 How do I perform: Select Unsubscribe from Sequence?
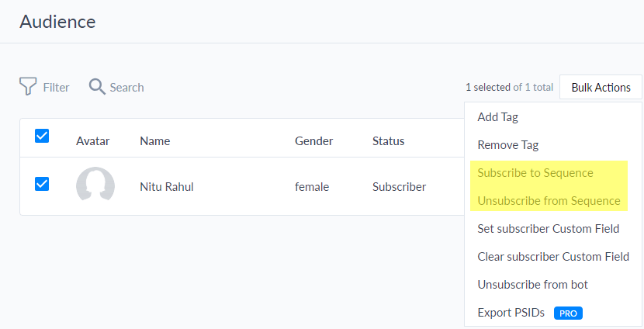[x=549, y=201]
